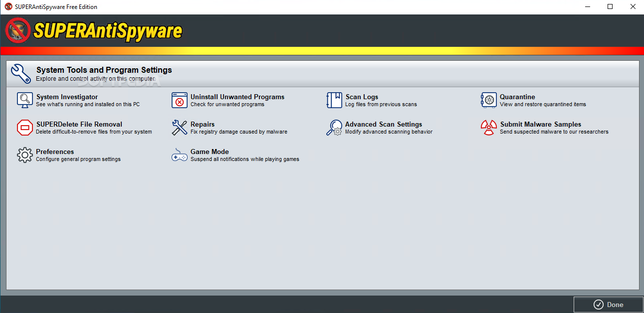Close the SUPERAntiSpyware window
644x313 pixels.
(x=633, y=7)
